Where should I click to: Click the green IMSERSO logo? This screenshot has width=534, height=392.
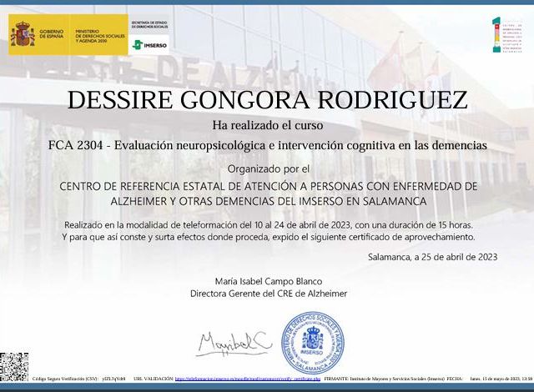tap(150, 45)
